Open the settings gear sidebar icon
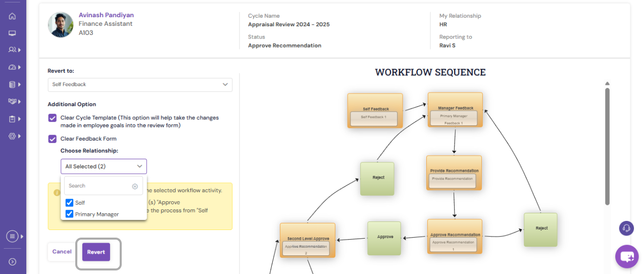 coord(12,136)
